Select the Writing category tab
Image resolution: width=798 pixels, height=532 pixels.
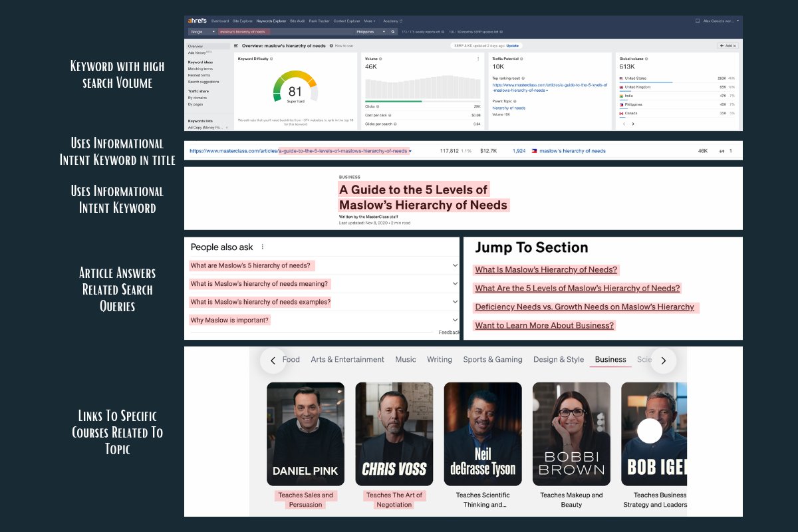[440, 360]
